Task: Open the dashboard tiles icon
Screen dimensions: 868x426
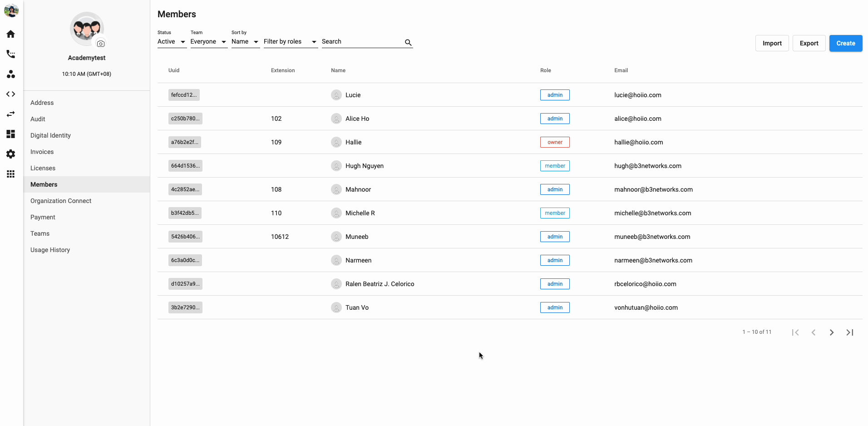Action: (11, 134)
